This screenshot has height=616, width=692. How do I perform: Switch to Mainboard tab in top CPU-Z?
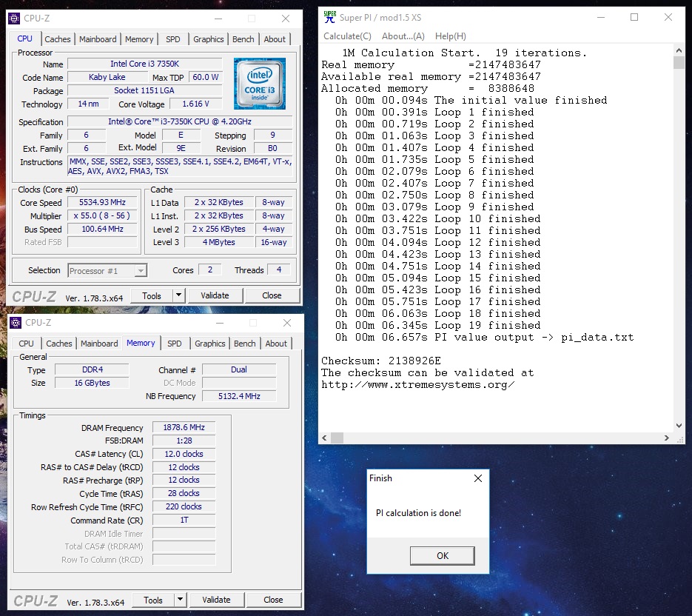point(98,38)
